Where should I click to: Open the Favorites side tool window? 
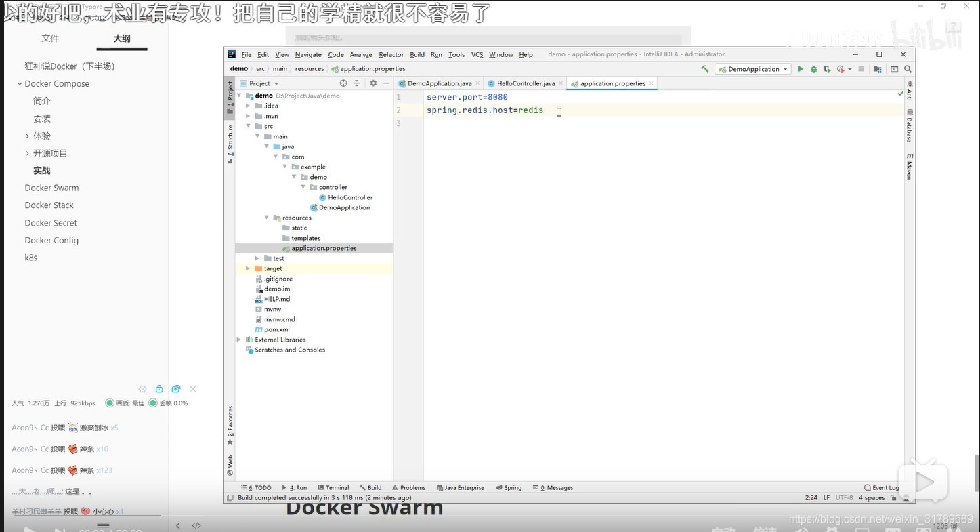tap(230, 426)
